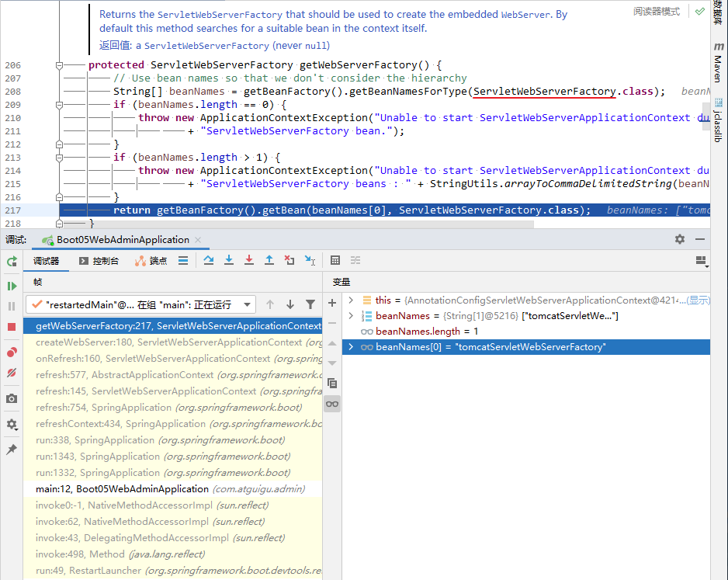Move watch up arrow in variables

click(332, 344)
